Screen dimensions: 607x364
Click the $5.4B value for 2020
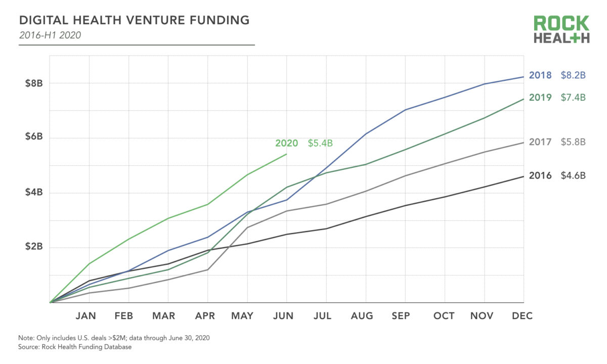[x=320, y=143]
